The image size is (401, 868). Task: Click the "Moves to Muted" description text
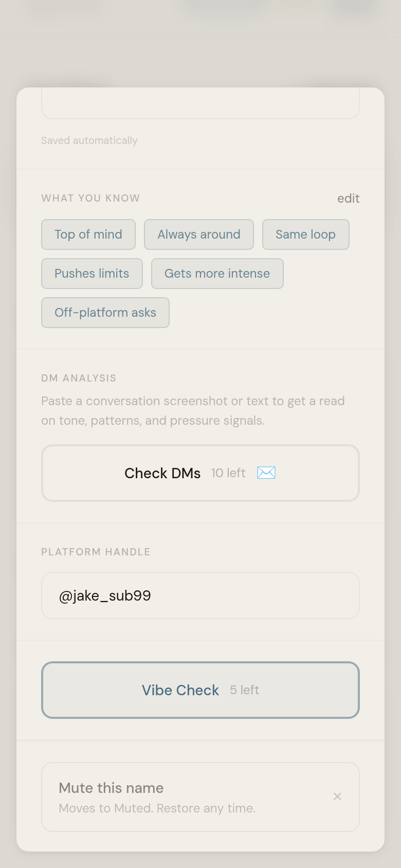[x=157, y=808]
